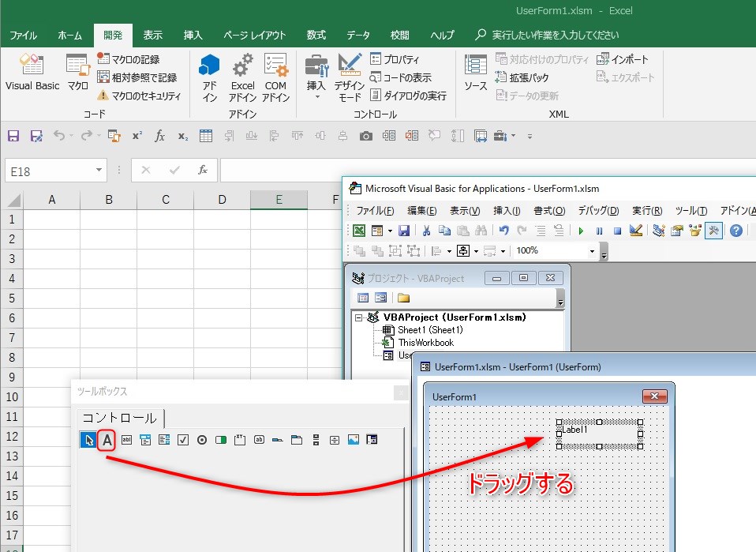Open the Insert UserForm dropdown arrow in VBA toolbar
This screenshot has width=756, height=552.
[x=390, y=231]
